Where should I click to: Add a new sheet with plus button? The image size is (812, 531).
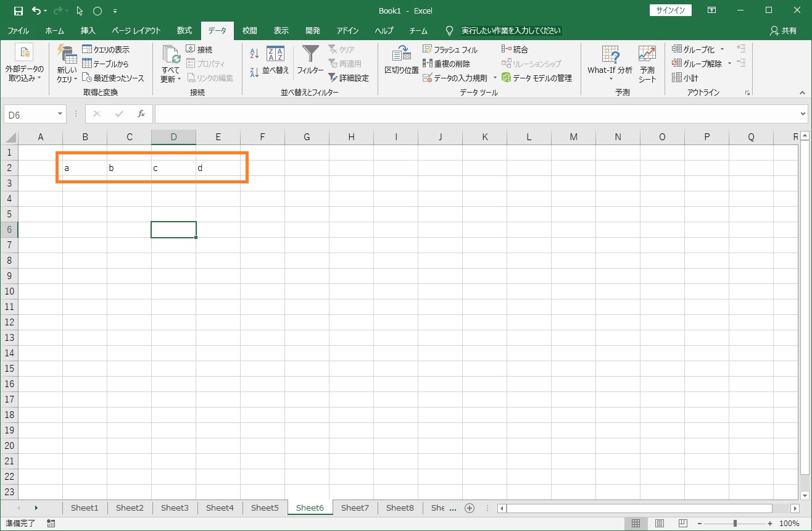click(470, 508)
